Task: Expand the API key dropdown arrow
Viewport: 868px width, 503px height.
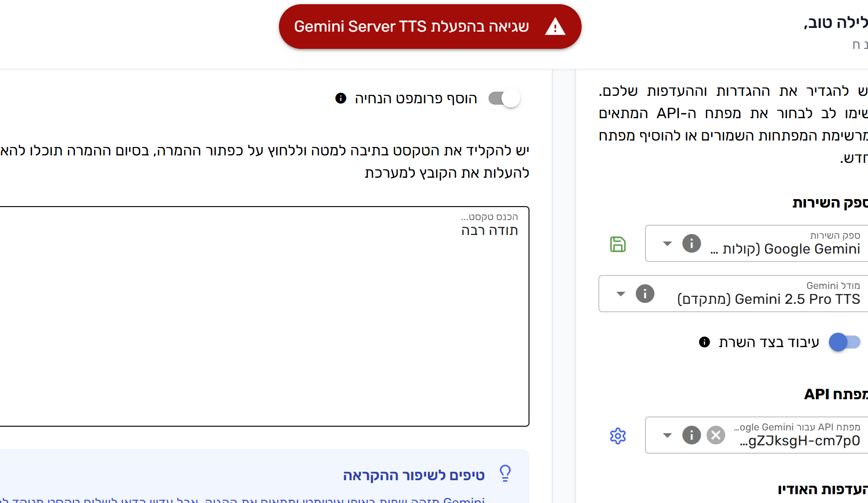Action: pyautogui.click(x=667, y=436)
